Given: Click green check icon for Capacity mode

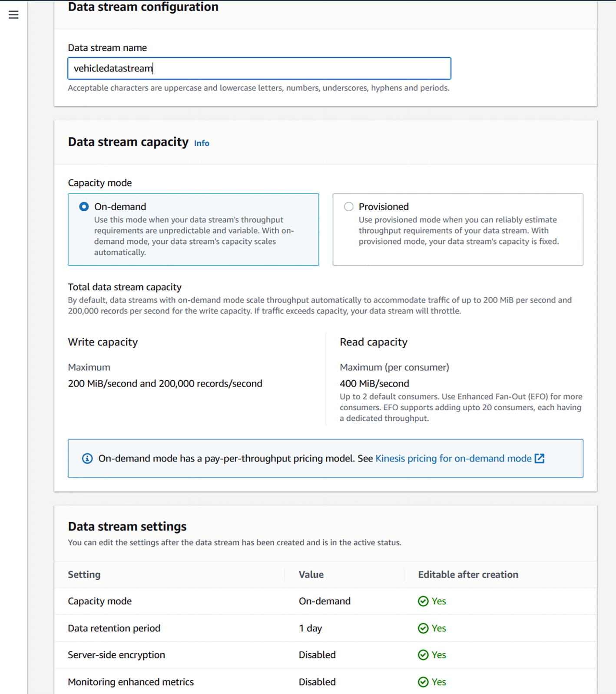Looking at the screenshot, I should coord(423,601).
